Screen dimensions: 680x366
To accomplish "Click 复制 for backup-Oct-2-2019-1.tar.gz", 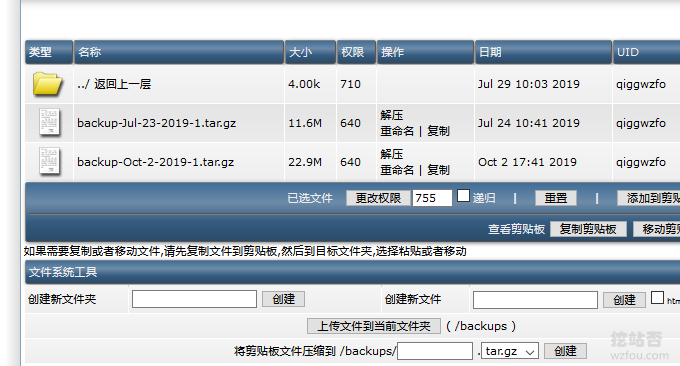I will tap(438, 170).
